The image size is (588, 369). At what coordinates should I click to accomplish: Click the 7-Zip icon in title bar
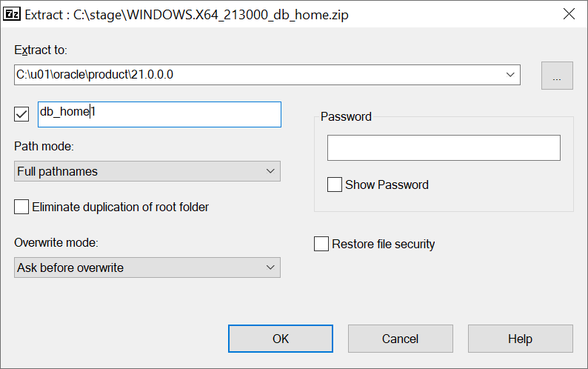tap(13, 13)
